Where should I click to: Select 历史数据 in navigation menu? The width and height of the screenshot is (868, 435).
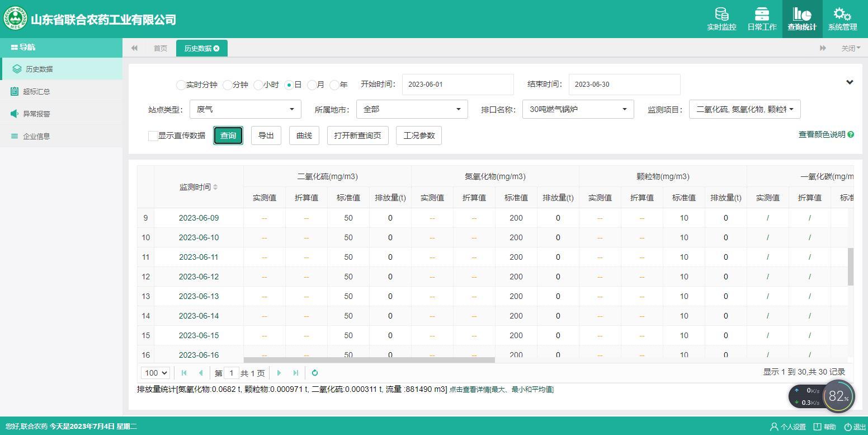coord(61,69)
